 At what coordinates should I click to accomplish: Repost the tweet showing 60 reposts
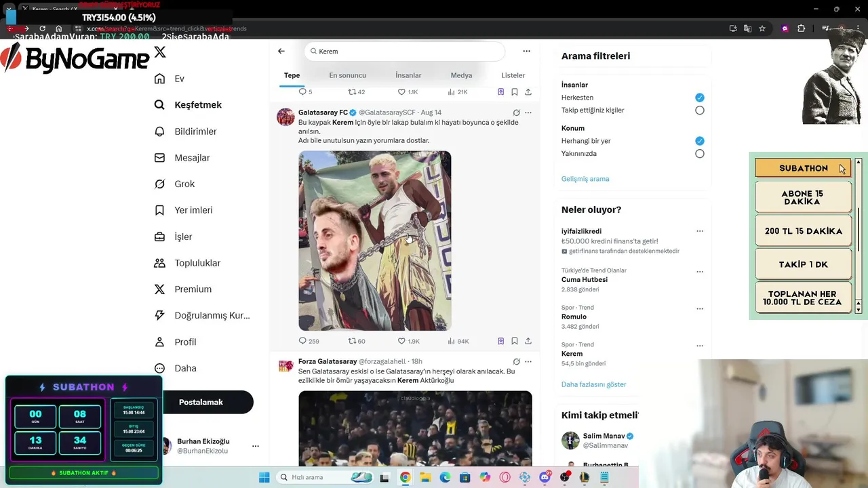357,341
